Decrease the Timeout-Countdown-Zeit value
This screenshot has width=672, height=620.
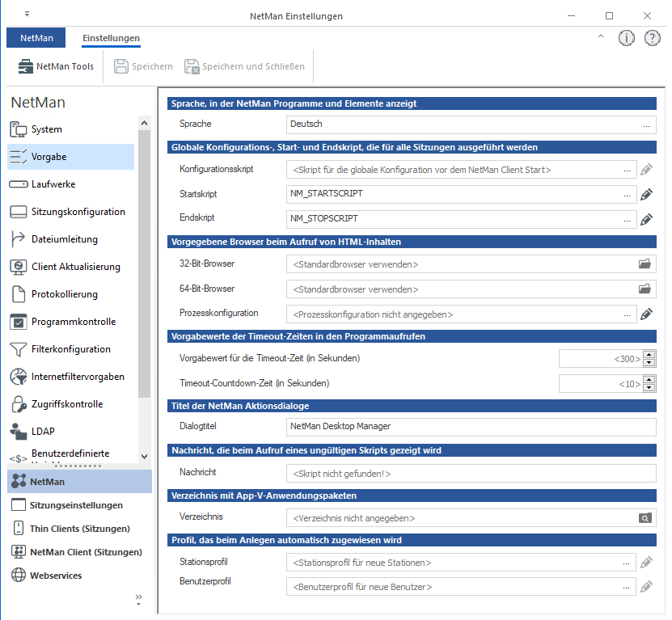649,388
